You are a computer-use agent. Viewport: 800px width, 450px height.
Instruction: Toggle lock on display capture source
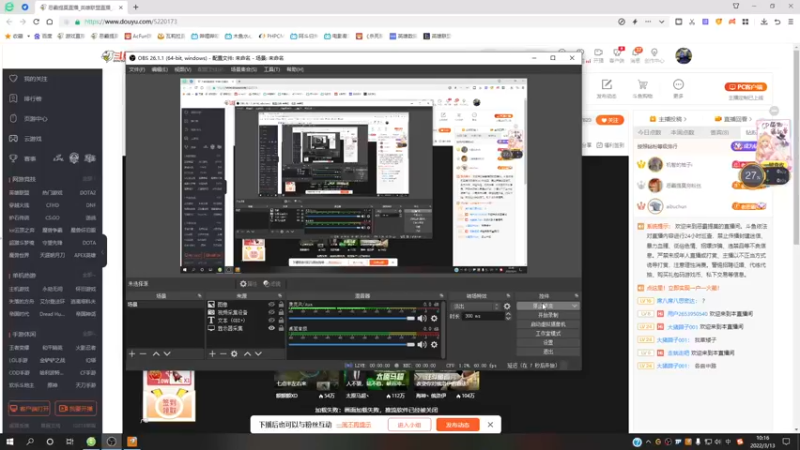tap(281, 329)
